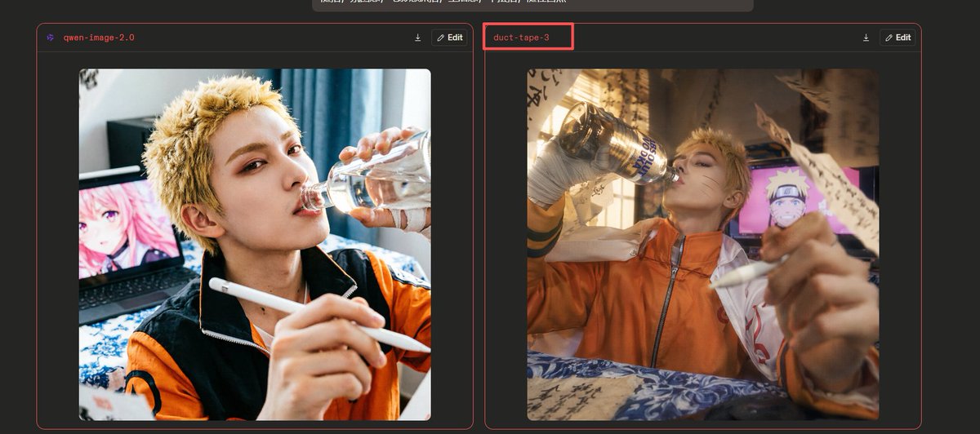Click the pencil icon in duct-tape-3 panel
This screenshot has width=980, height=434.
(x=889, y=38)
